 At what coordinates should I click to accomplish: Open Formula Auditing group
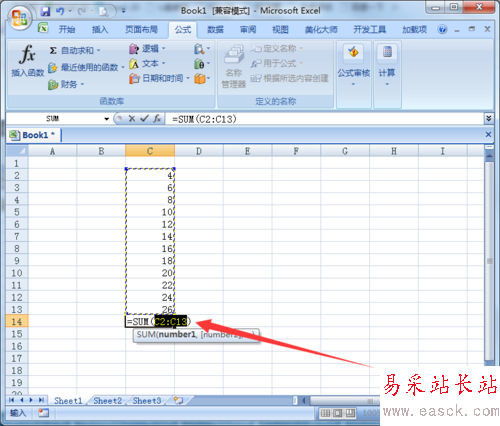(x=354, y=66)
